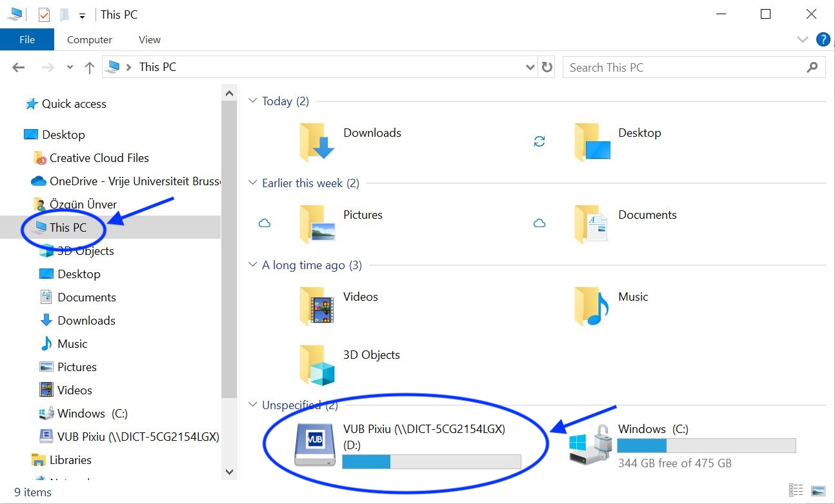Open the Videos folder icon in main pane

pos(317,305)
